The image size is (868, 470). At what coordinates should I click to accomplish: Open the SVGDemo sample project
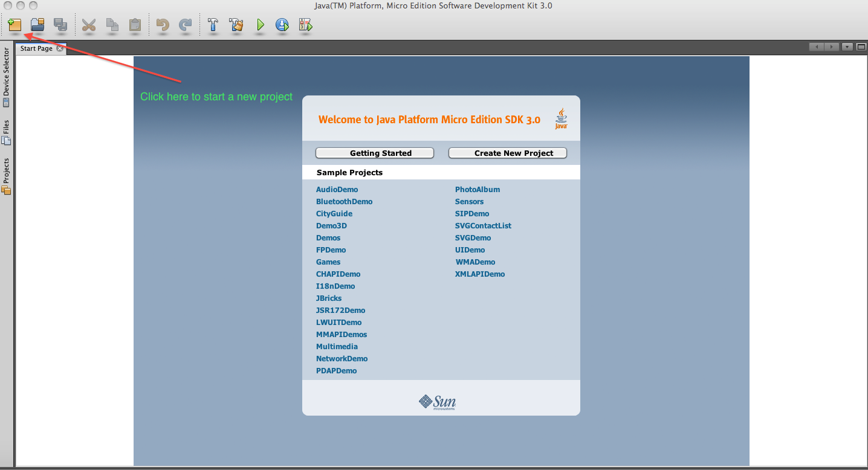(x=473, y=237)
